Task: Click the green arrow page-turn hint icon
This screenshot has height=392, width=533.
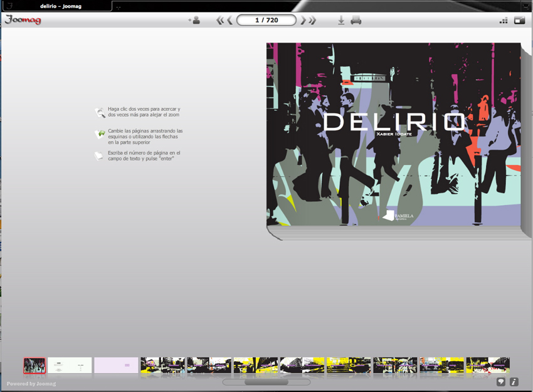Action: click(100, 134)
